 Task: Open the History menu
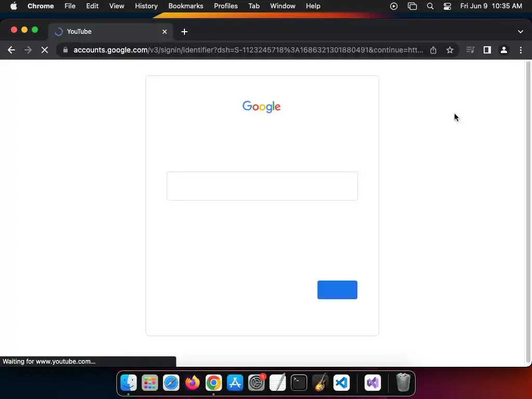click(x=146, y=6)
